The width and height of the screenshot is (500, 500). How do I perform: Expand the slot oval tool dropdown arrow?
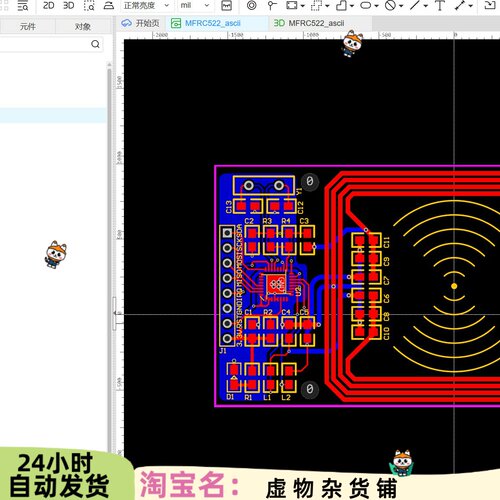tap(376, 6)
